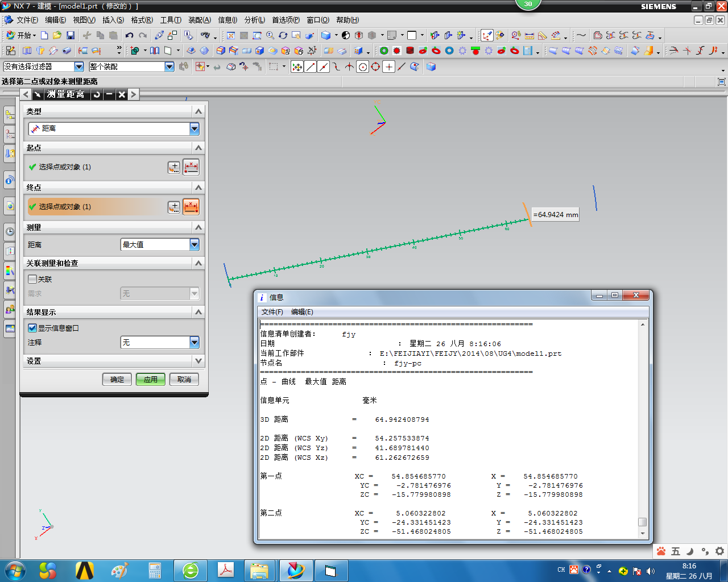This screenshot has height=582, width=728.
Task: Open the 注释 annotation dropdown
Action: click(x=195, y=342)
